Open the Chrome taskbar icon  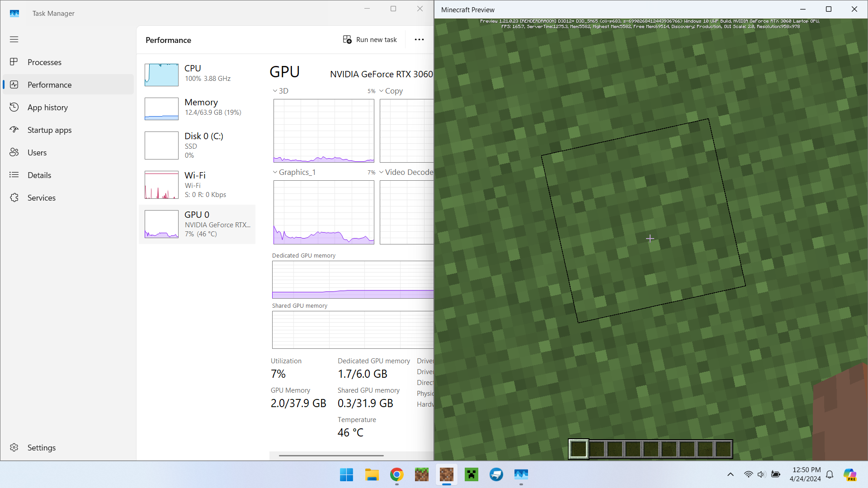point(396,474)
